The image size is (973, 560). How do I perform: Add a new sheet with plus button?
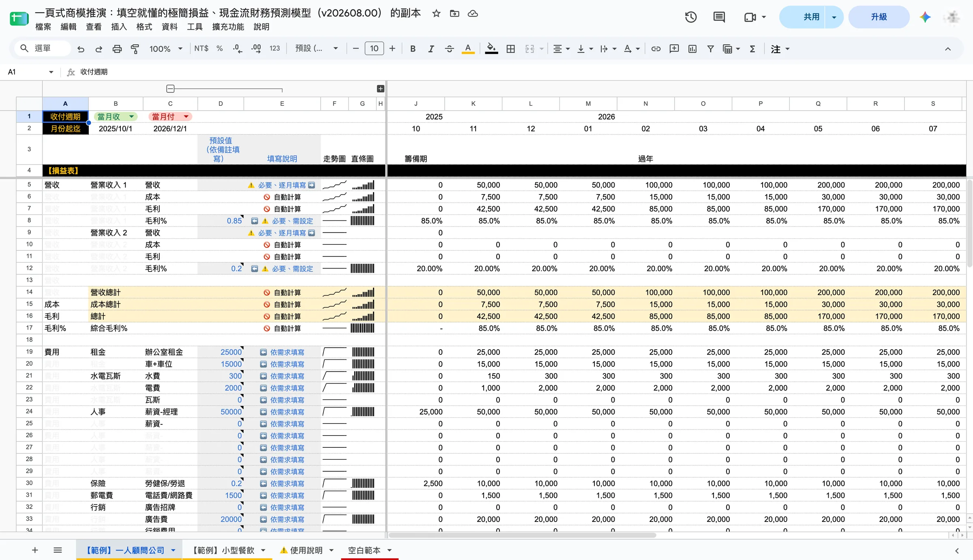click(35, 550)
